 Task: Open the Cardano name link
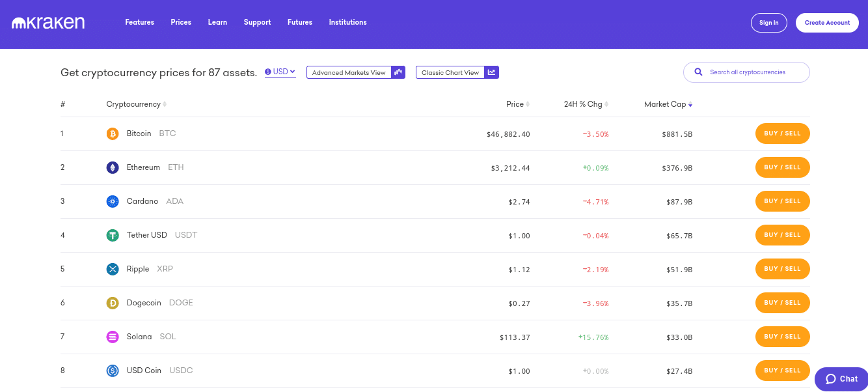[142, 201]
